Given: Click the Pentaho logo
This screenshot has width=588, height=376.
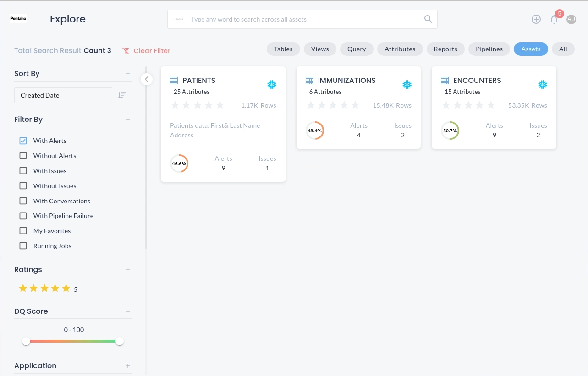Looking at the screenshot, I should click(19, 19).
